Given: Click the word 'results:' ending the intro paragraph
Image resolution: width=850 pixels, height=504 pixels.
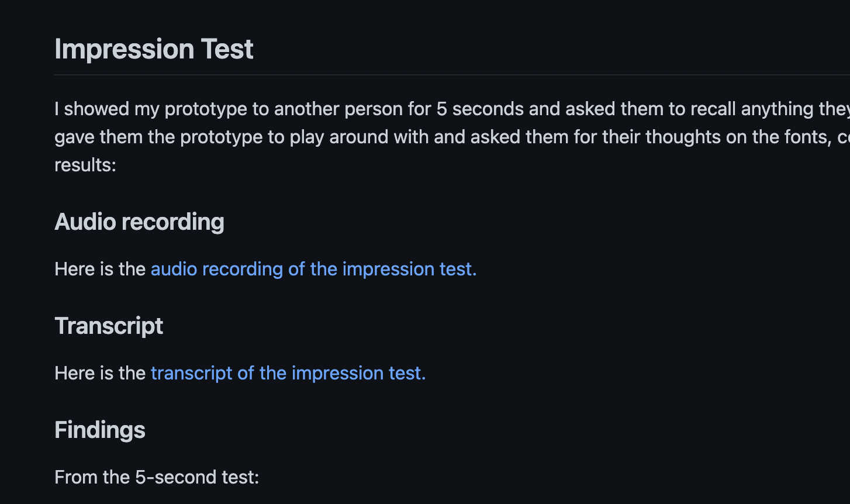Looking at the screenshot, I should click(85, 165).
